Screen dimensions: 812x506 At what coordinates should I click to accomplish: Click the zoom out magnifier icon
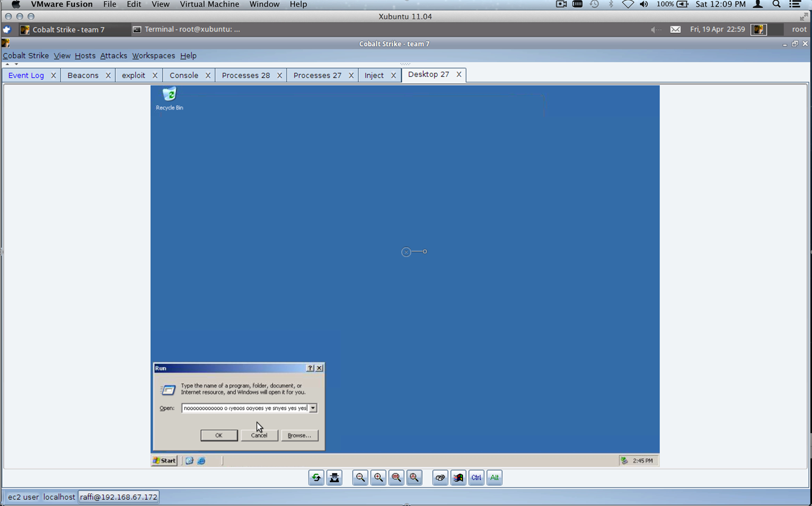pyautogui.click(x=360, y=478)
